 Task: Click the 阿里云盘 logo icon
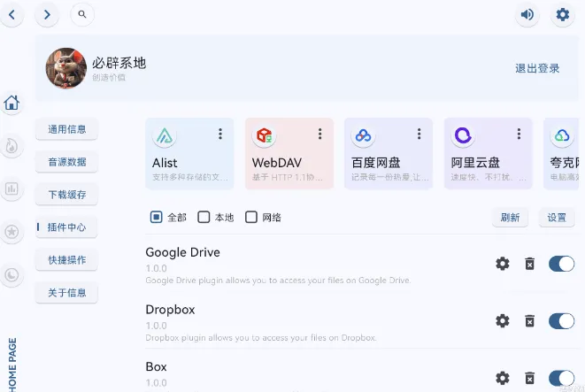point(463,135)
